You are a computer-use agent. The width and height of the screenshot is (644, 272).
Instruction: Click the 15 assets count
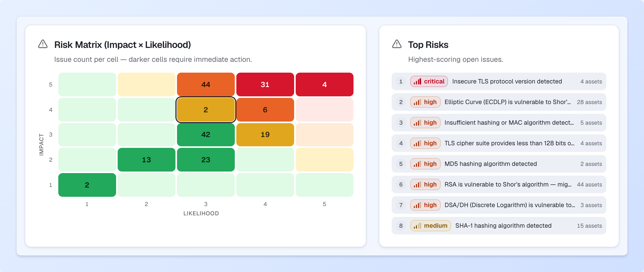coord(589,226)
